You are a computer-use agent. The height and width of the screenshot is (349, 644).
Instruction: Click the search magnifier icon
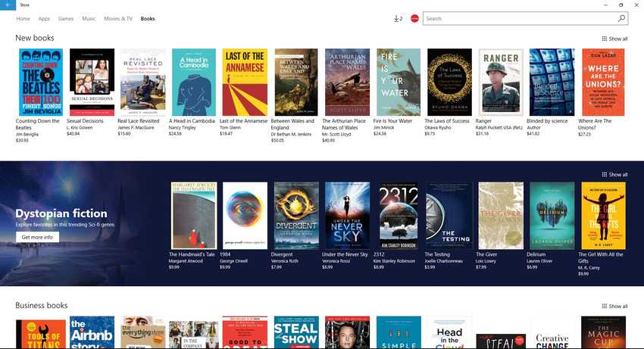pos(621,18)
